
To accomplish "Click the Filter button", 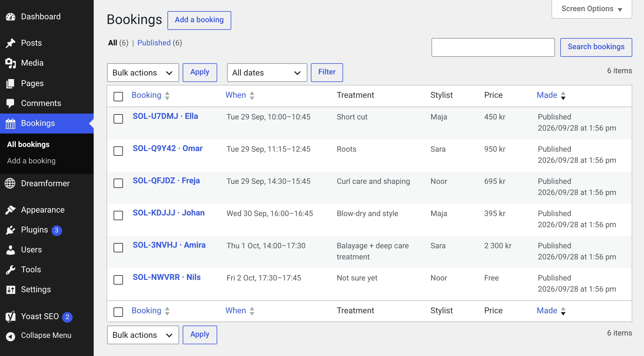I will tap(327, 72).
